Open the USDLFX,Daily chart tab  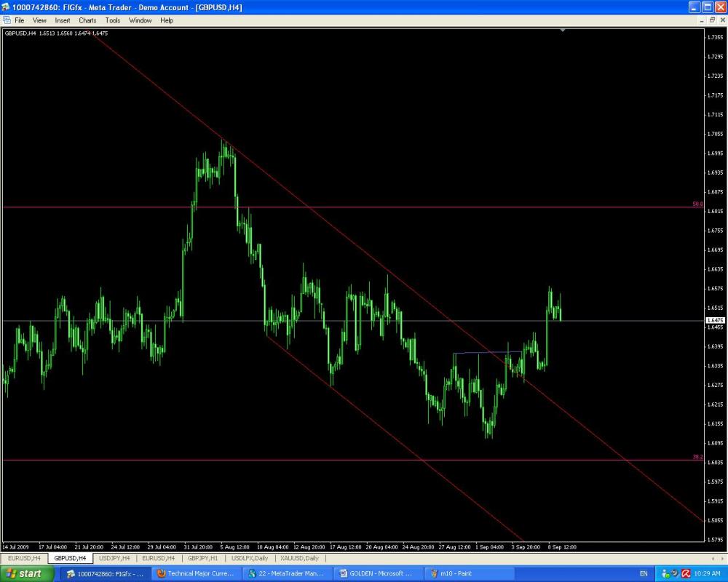click(x=250, y=558)
